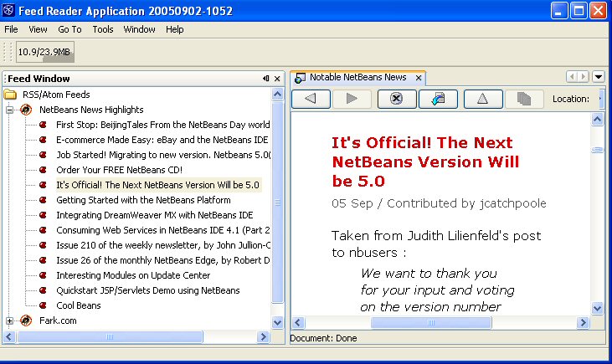
Task: Click the bean icon beside 'Cool Beans'
Action: (x=43, y=305)
